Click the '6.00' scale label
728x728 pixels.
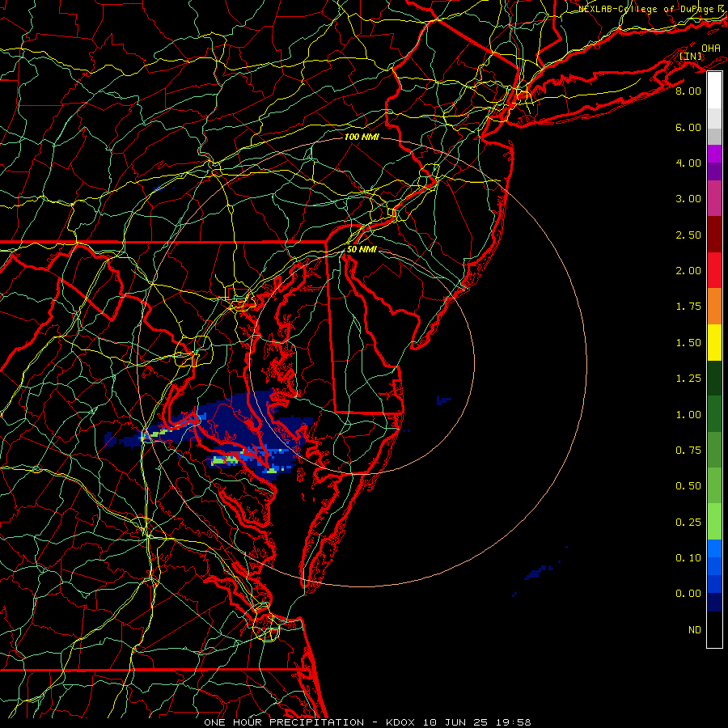[688, 127]
